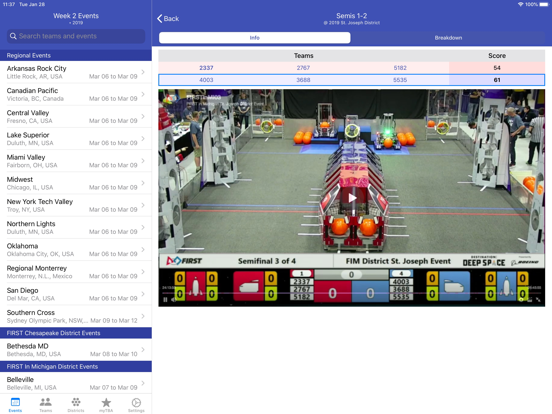Click Chicago, IL, USA location text
Viewport: 552px width, 414px height.
(30, 187)
